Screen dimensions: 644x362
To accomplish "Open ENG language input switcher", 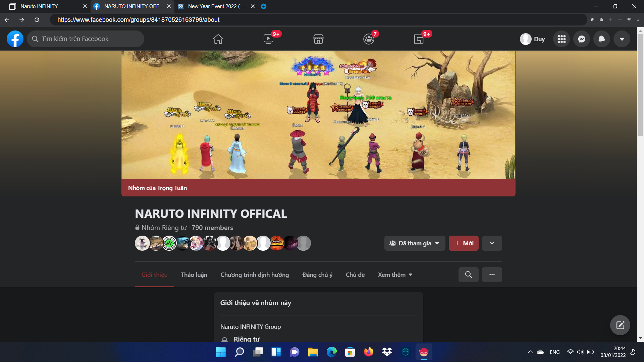I will click(x=554, y=352).
